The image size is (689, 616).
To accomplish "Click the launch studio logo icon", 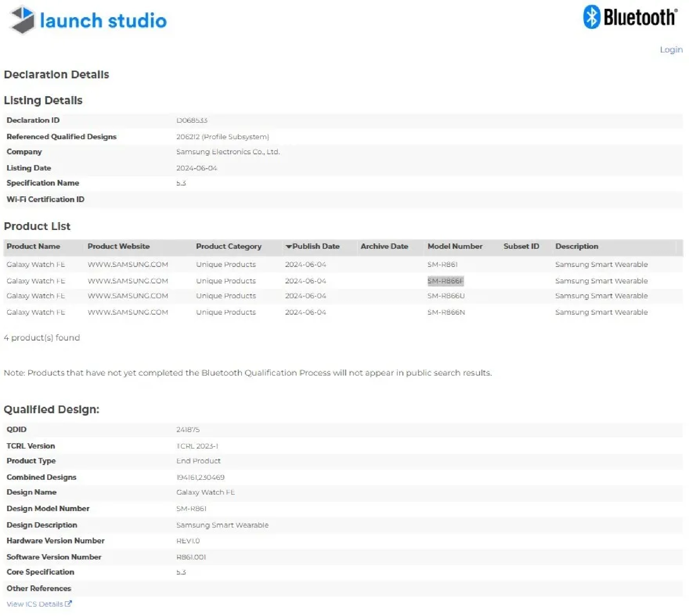I will pos(22,20).
